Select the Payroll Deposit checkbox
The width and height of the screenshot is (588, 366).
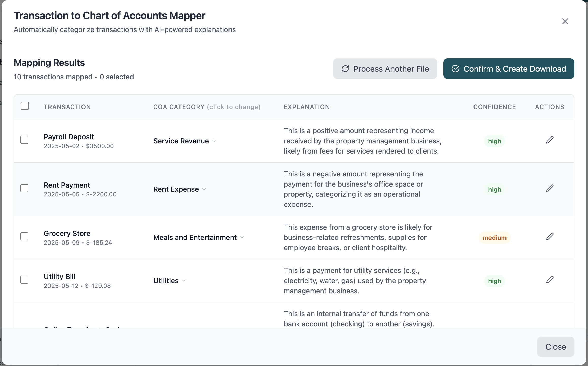[24, 140]
